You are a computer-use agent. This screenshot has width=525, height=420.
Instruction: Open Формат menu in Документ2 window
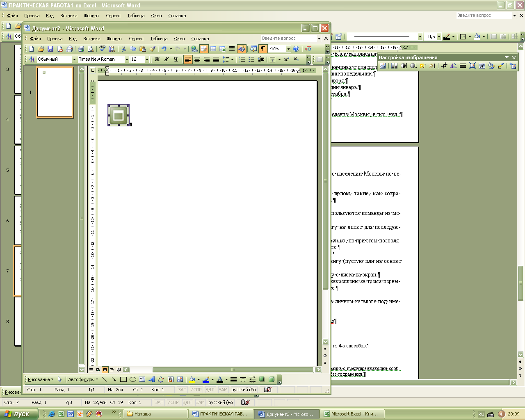pos(114,39)
